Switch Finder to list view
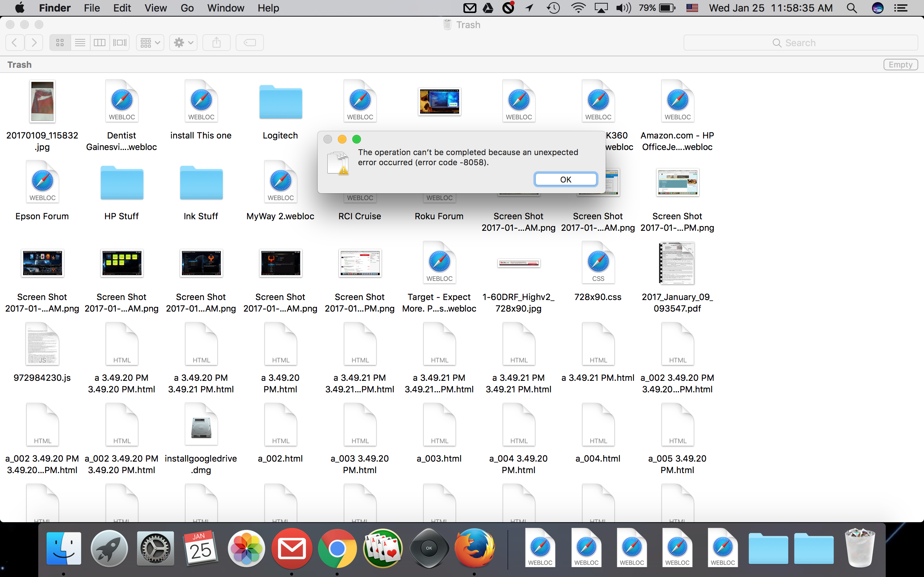 [x=80, y=42]
